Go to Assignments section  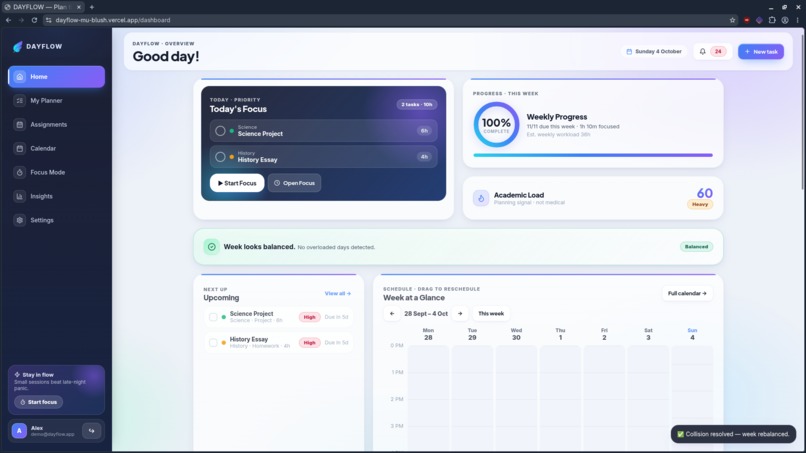(x=56, y=124)
